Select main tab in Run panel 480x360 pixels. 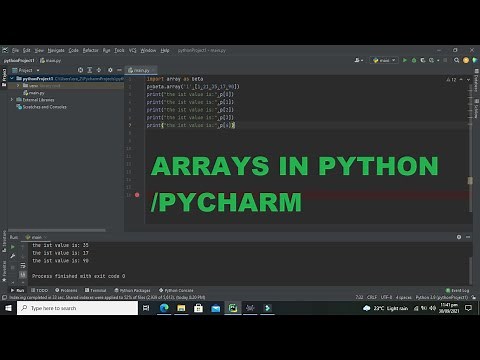pos(35,237)
